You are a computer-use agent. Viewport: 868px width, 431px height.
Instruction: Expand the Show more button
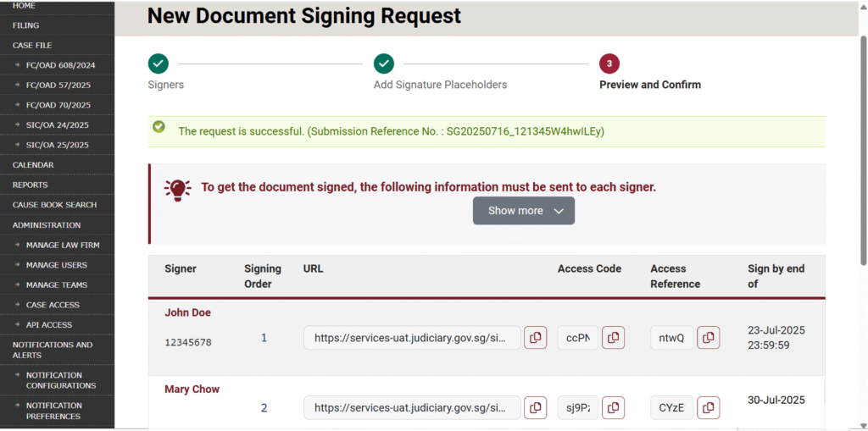click(x=523, y=211)
